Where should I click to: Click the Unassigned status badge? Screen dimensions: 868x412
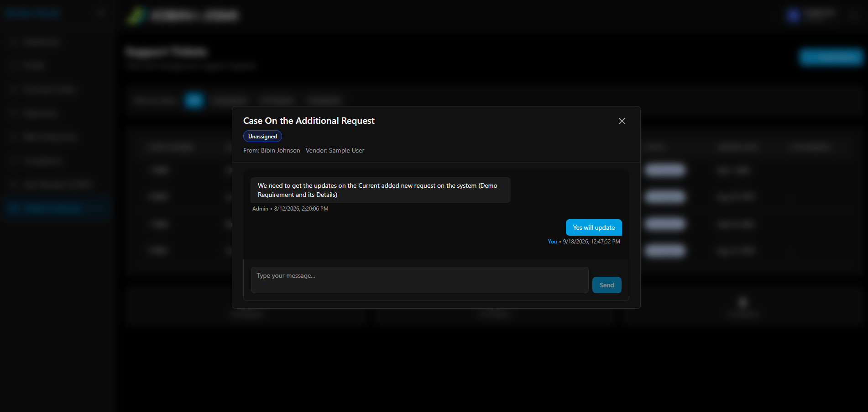262,137
